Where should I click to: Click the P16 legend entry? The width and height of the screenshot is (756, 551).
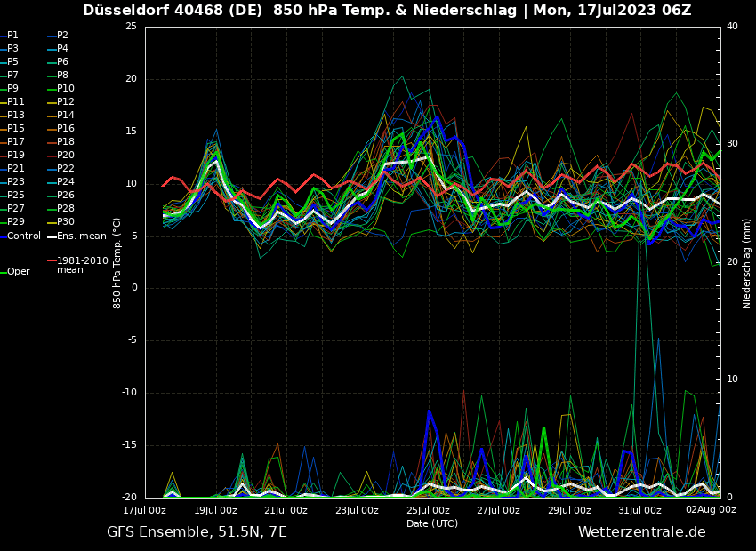(66, 129)
